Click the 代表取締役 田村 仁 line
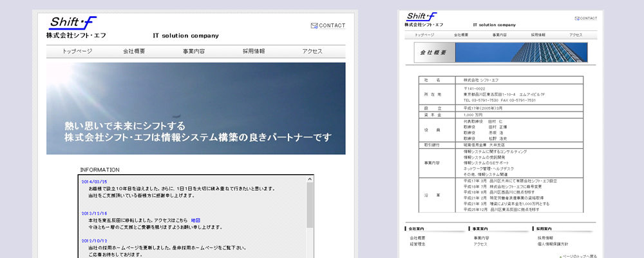The width and height of the screenshot is (644, 258). 483,122
